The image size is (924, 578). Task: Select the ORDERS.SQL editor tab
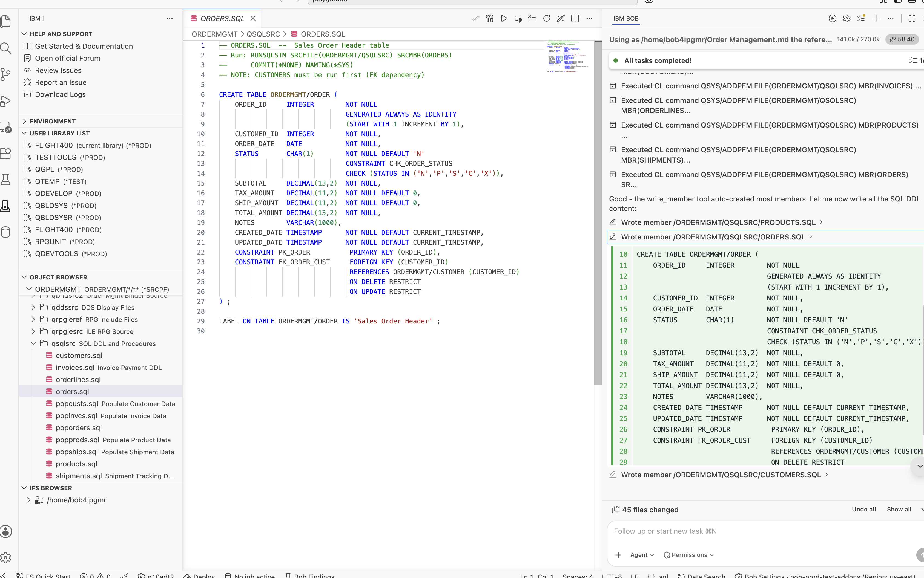coord(222,18)
